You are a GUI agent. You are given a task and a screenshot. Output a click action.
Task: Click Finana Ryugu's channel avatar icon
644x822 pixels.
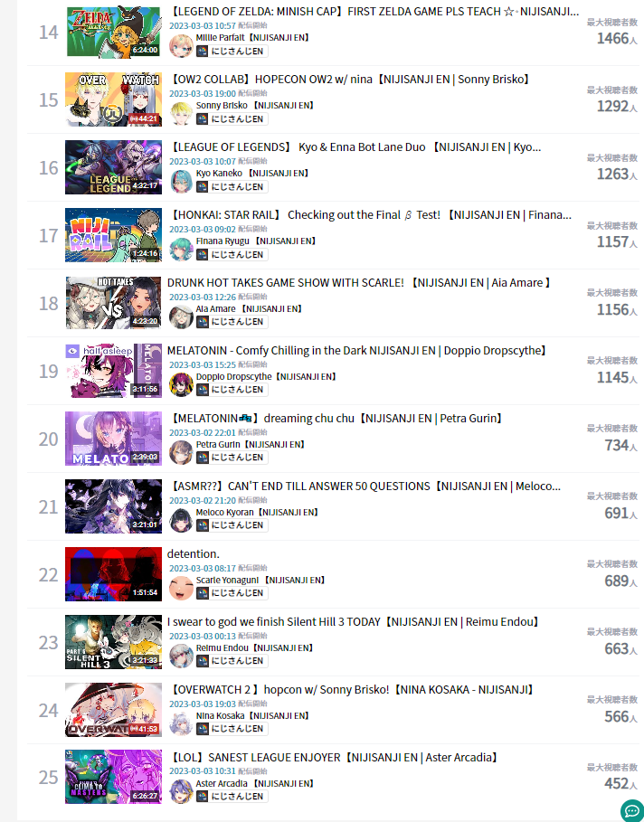point(181,249)
